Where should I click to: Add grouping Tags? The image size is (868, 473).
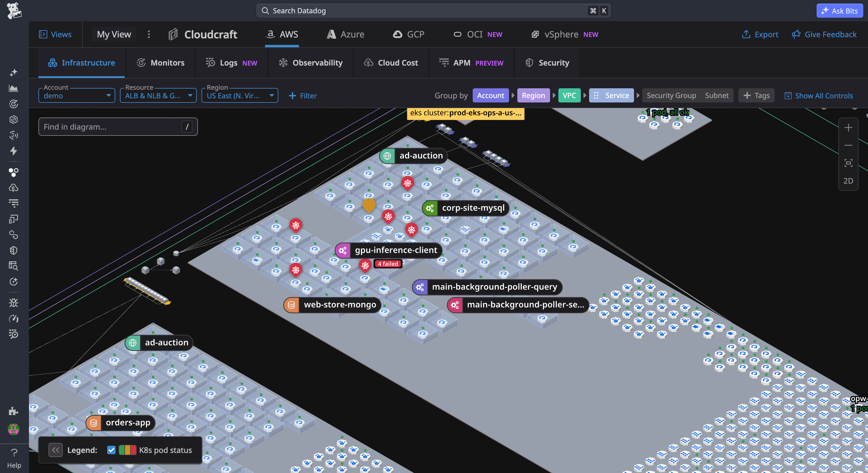756,96
